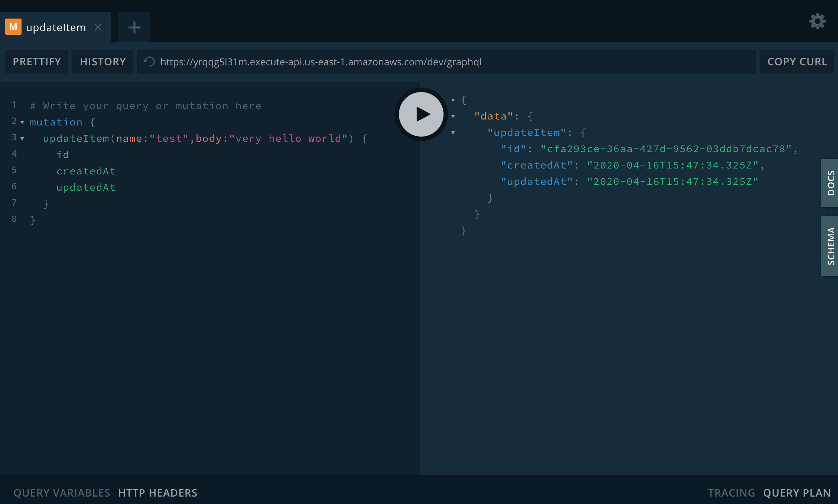The width and height of the screenshot is (838, 504).
Task: Collapse the "data" object in response
Action: (x=453, y=117)
